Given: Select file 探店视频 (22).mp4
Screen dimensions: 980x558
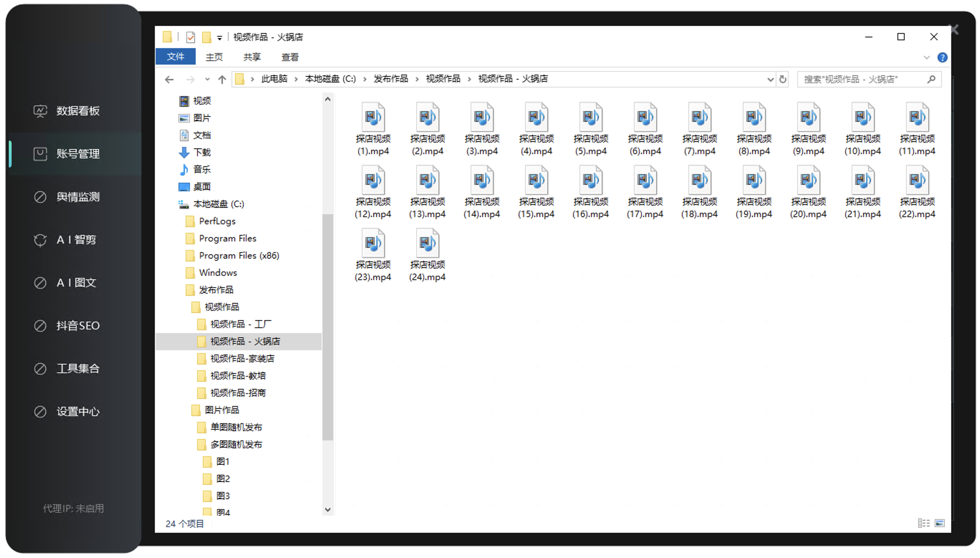Looking at the screenshot, I should pyautogui.click(x=917, y=192).
